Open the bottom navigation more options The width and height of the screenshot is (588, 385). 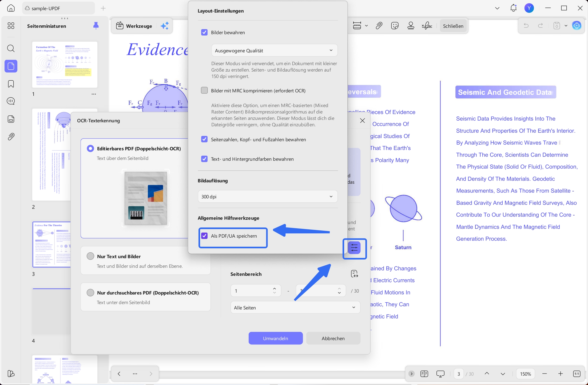click(x=135, y=374)
